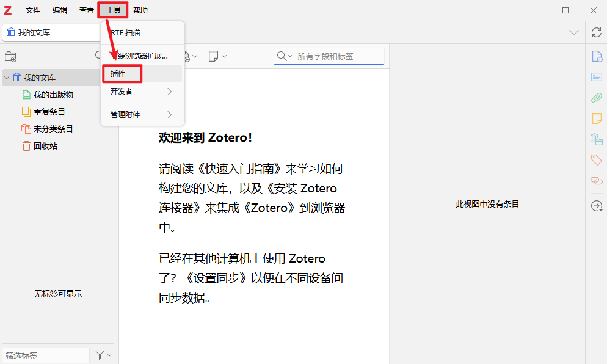
Task: Click the New Collection folder icon
Action: click(x=10, y=56)
